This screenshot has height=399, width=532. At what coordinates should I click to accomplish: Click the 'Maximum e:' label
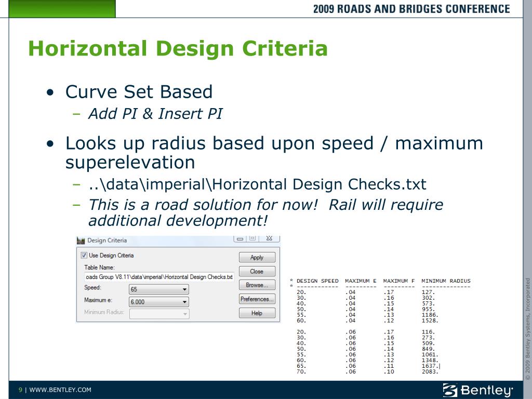point(98,300)
